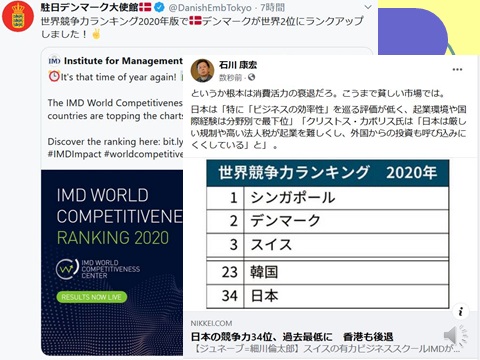480x360 pixels.
Task: Click the 石川 康宏 author name
Action: point(238,65)
